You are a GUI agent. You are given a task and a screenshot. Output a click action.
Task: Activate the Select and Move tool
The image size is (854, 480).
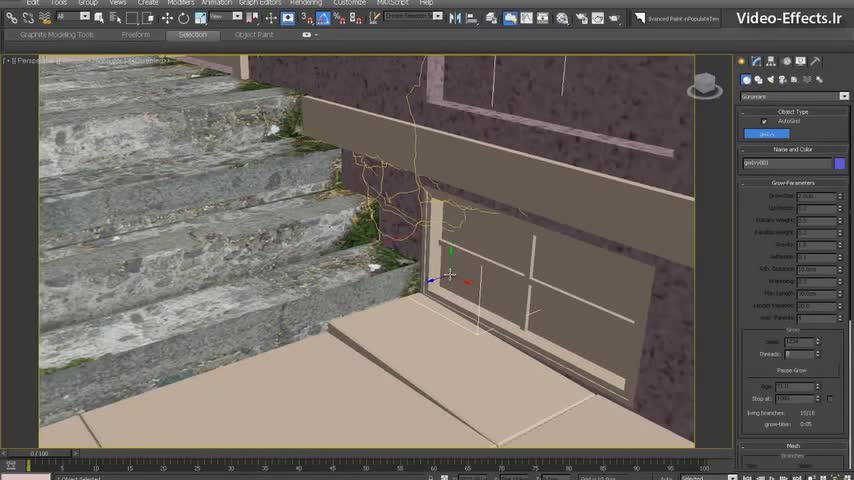point(167,18)
